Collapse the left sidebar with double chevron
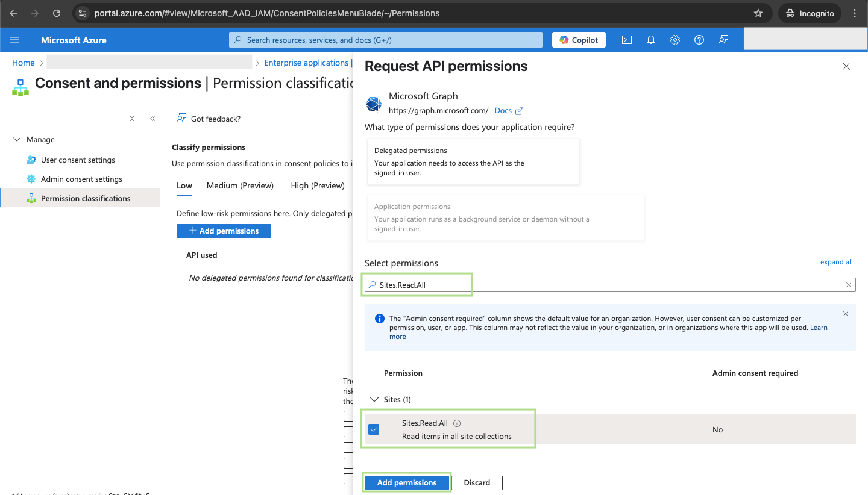The image size is (868, 495). point(153,119)
